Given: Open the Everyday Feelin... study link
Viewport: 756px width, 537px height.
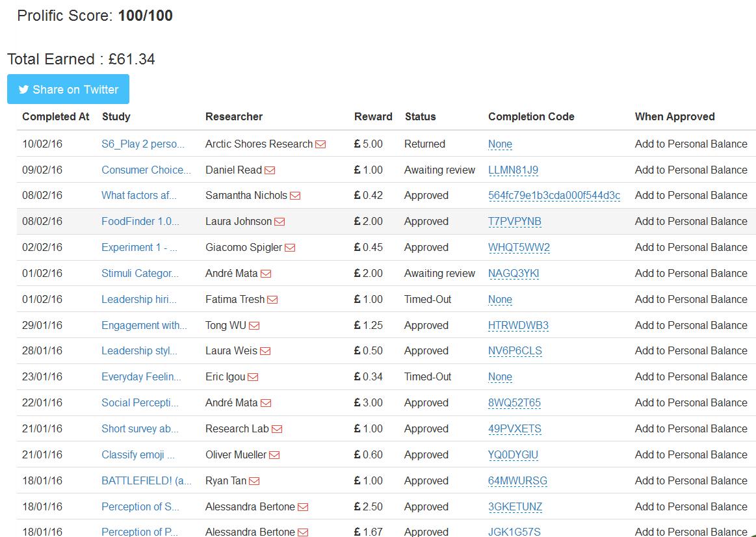Looking at the screenshot, I should (141, 377).
